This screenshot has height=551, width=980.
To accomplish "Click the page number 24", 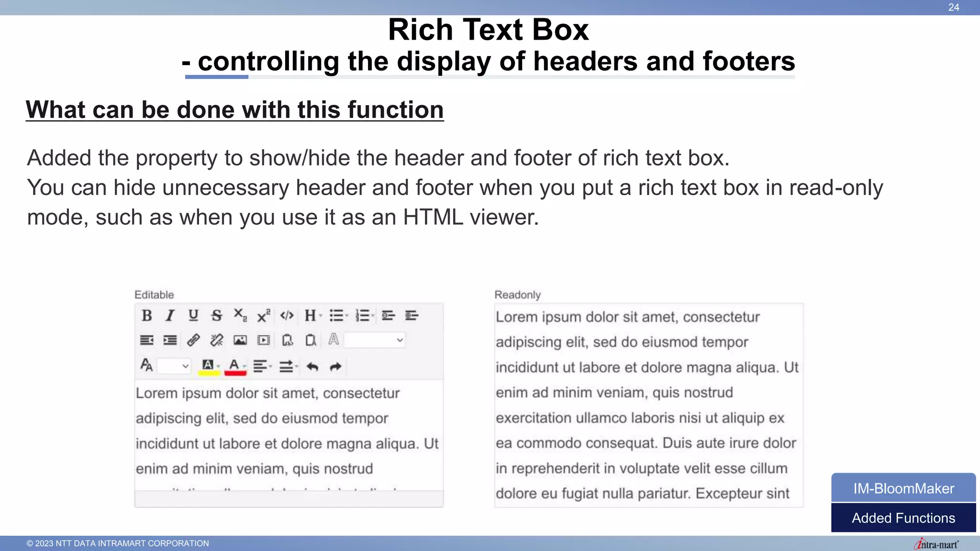I will click(954, 7).
